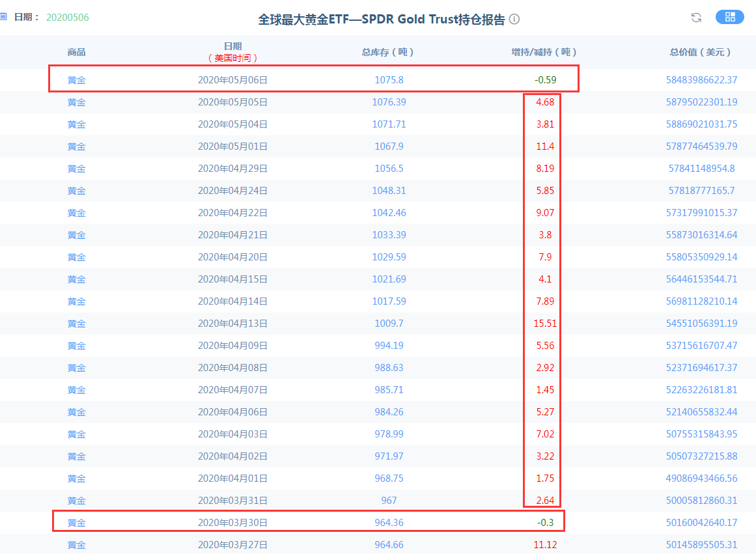Click the date cell 2020年04月29日
Screen dimensions: 756x554
(x=232, y=169)
